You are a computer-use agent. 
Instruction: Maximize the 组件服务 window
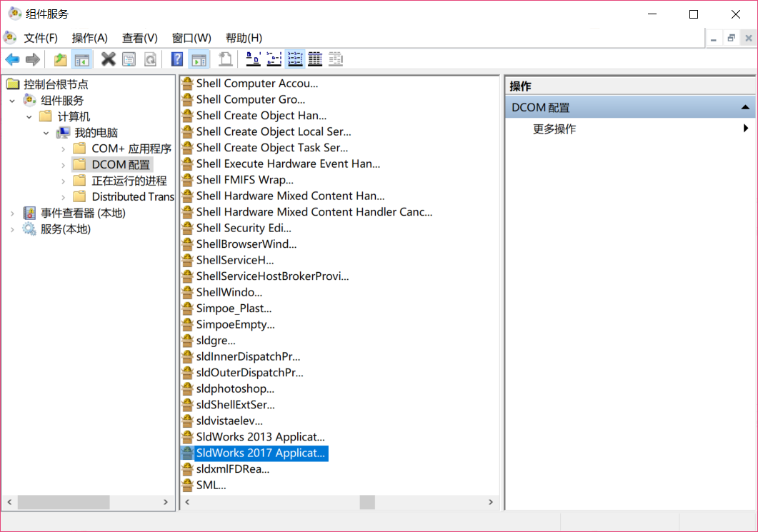click(x=693, y=14)
